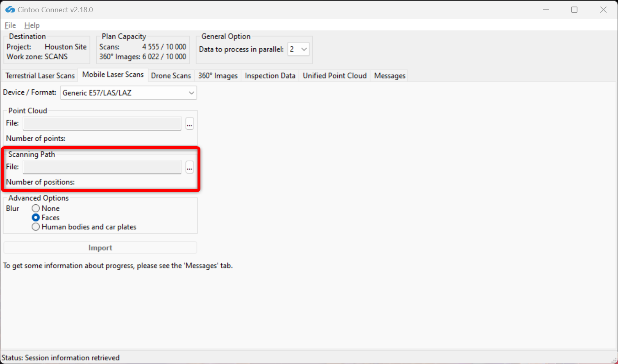Click the 'Houston Site' project name

click(66, 47)
